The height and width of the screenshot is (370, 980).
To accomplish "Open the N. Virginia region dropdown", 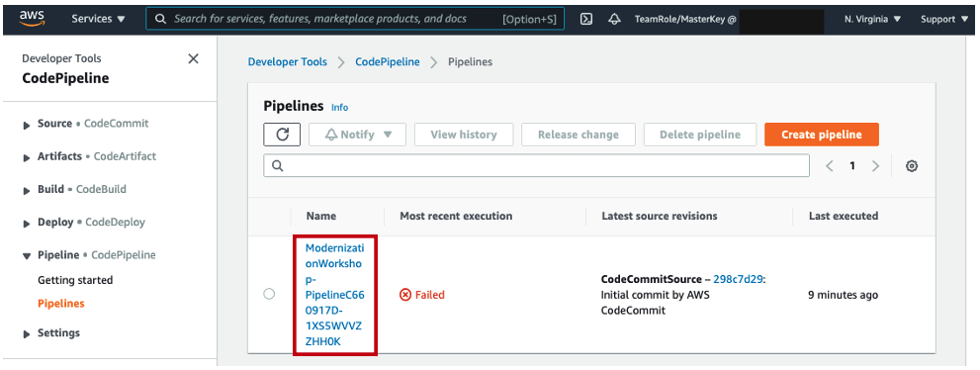I will 872,20.
